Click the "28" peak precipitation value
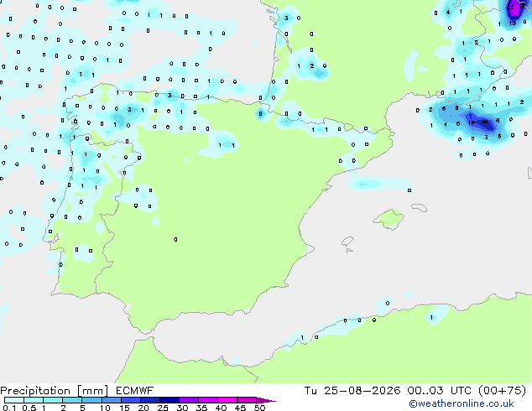532x411 pixels. (x=484, y=122)
